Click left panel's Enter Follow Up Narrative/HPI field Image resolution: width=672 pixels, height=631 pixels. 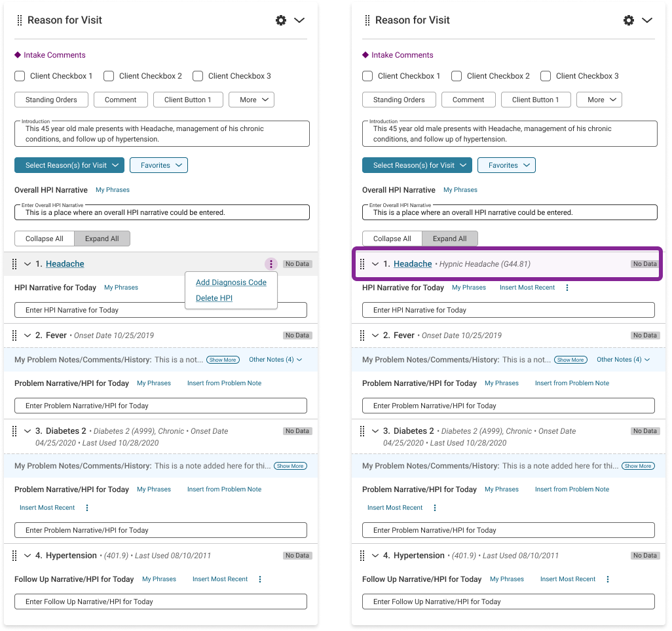[160, 602]
